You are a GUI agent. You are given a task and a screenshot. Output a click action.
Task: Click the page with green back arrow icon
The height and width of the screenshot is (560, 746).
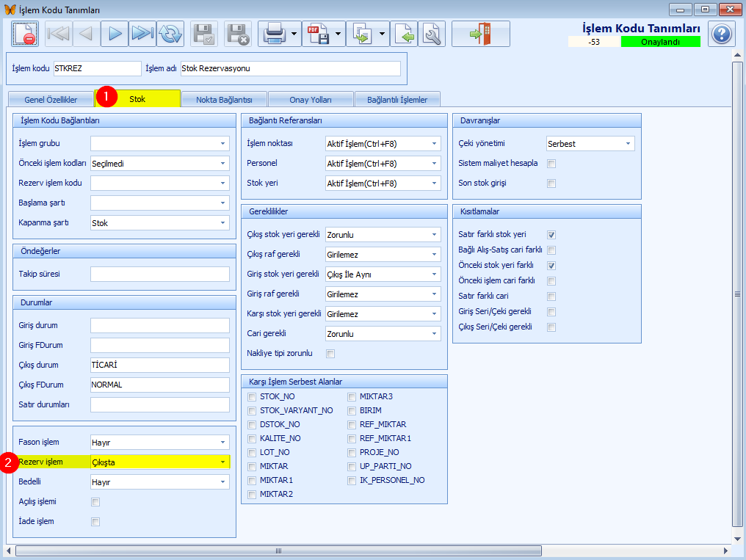point(404,34)
